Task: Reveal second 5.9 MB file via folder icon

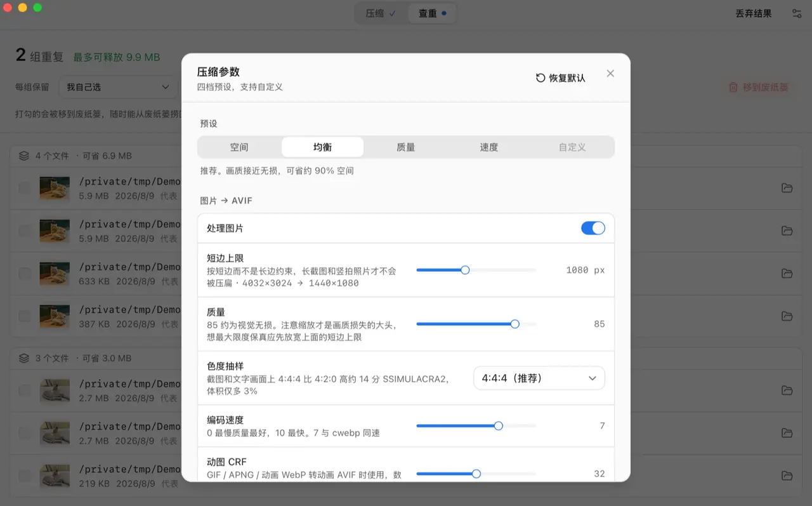Action: pos(787,230)
